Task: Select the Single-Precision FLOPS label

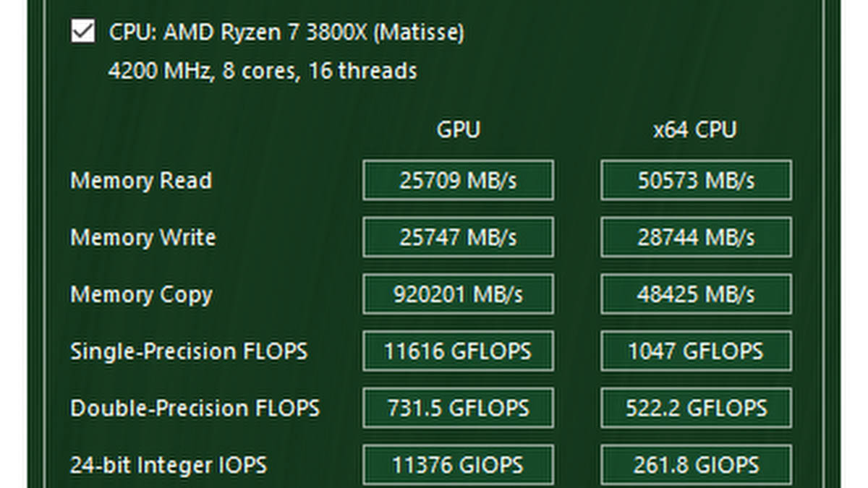Action: [189, 351]
